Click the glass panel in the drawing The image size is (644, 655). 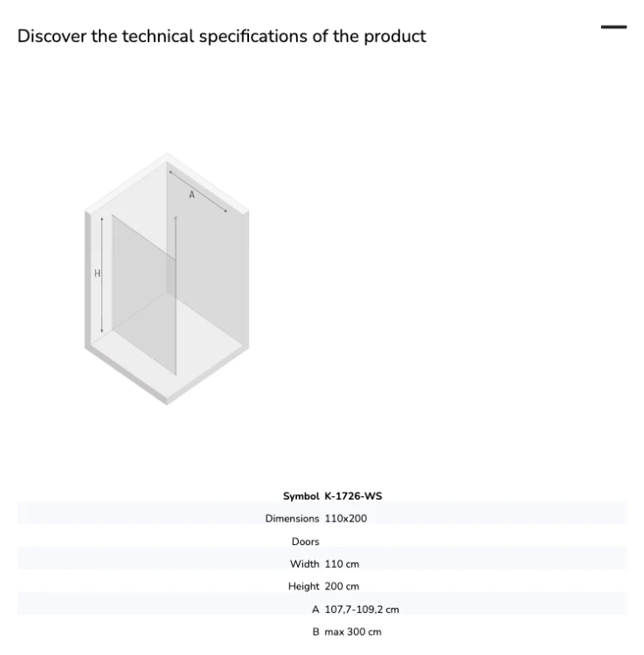(144, 294)
